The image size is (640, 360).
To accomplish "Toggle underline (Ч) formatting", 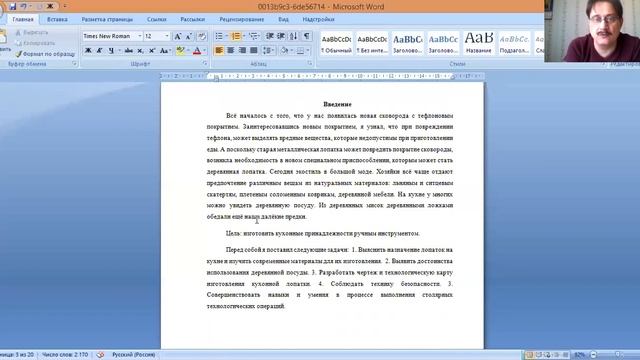I will click(111, 51).
